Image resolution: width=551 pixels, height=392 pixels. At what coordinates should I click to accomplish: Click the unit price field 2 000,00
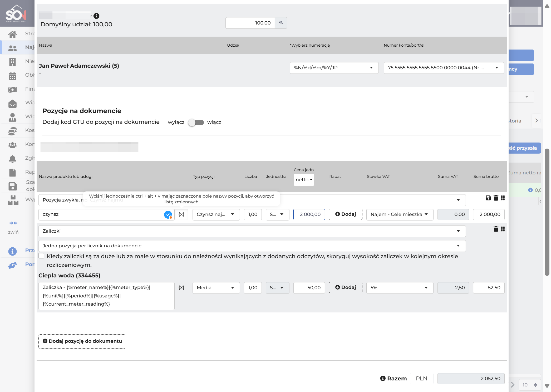pyautogui.click(x=309, y=214)
